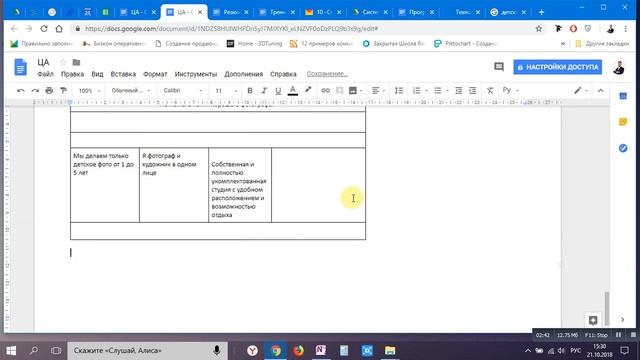Collapse side panel with arrow
Screen dimensions: 640x360
coord(622,320)
